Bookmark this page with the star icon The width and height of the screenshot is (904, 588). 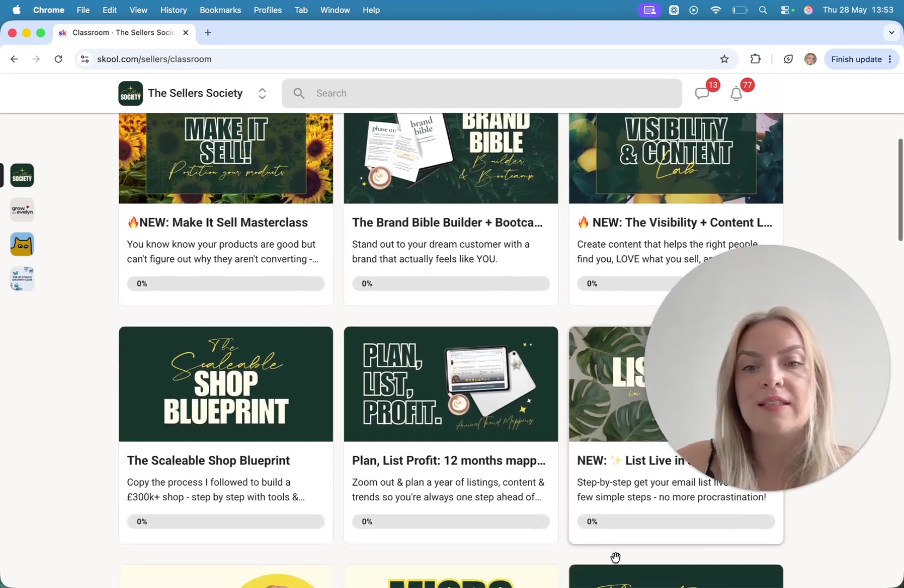(724, 59)
